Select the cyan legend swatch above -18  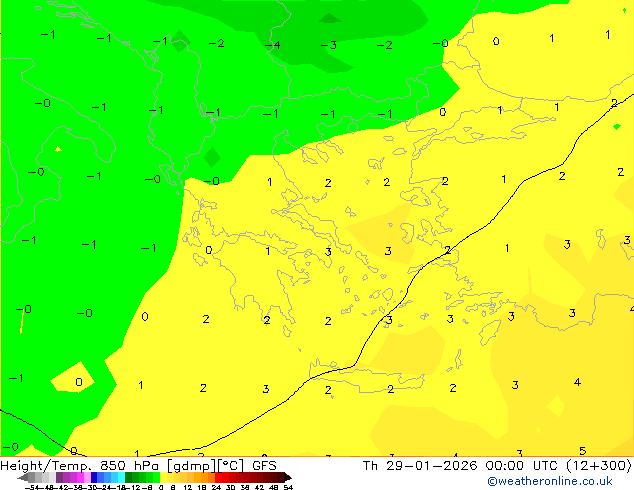[122, 477]
